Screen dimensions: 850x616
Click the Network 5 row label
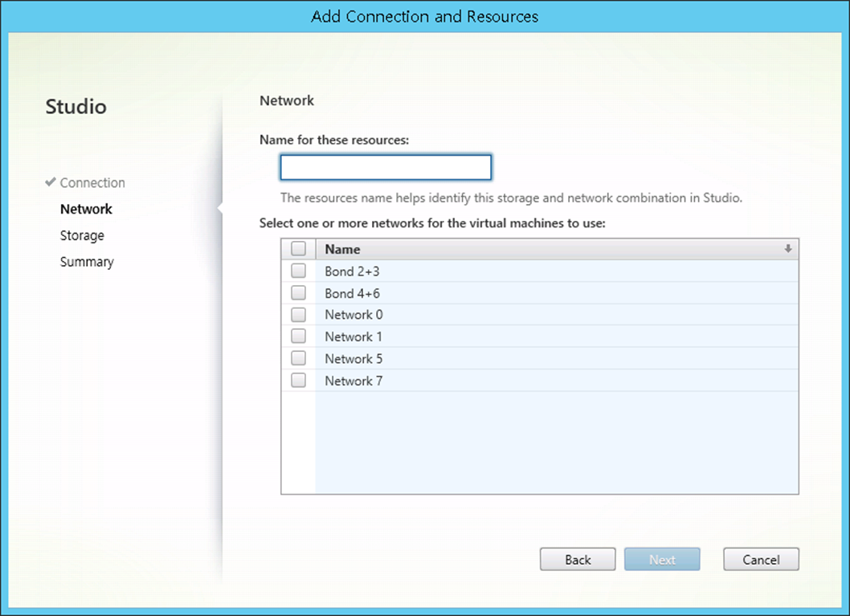click(x=353, y=359)
